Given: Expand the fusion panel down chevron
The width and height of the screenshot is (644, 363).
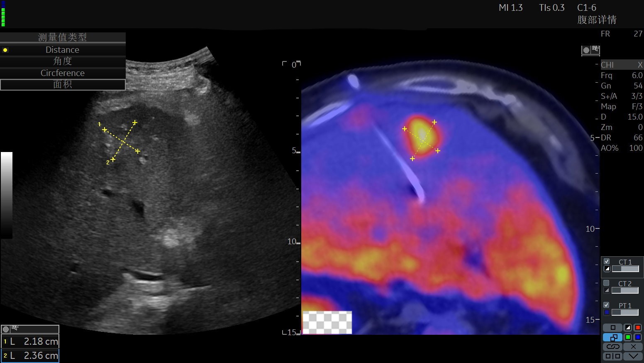Looking at the screenshot, I should [633, 356].
